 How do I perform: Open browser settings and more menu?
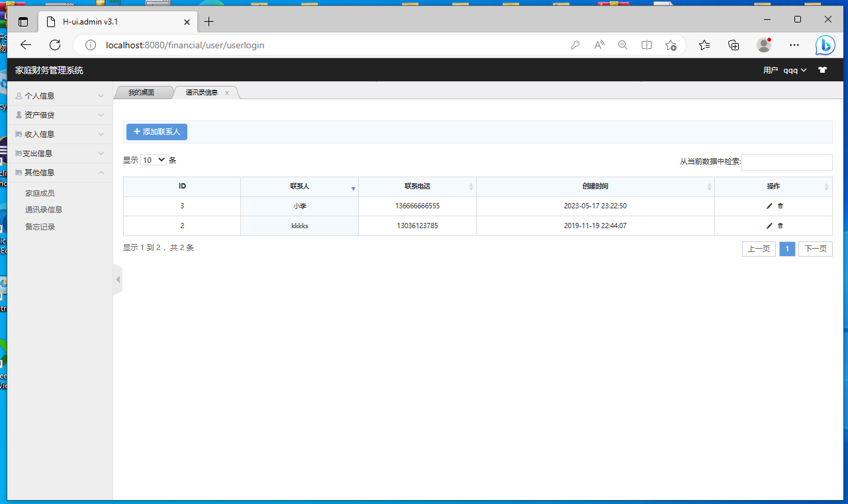[x=795, y=45]
